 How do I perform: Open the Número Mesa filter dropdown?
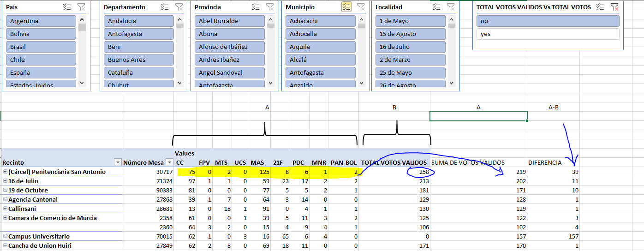(169, 162)
